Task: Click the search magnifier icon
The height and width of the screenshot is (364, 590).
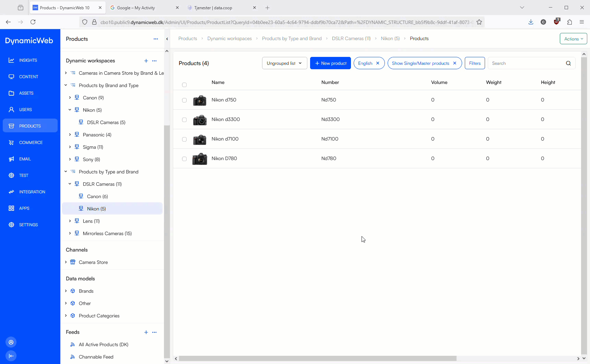Action: [568, 63]
